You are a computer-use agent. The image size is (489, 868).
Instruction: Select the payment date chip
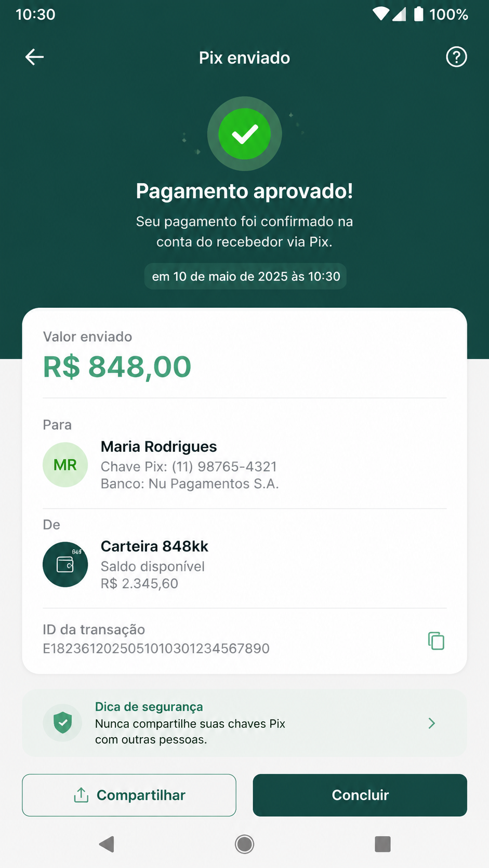pyautogui.click(x=245, y=276)
